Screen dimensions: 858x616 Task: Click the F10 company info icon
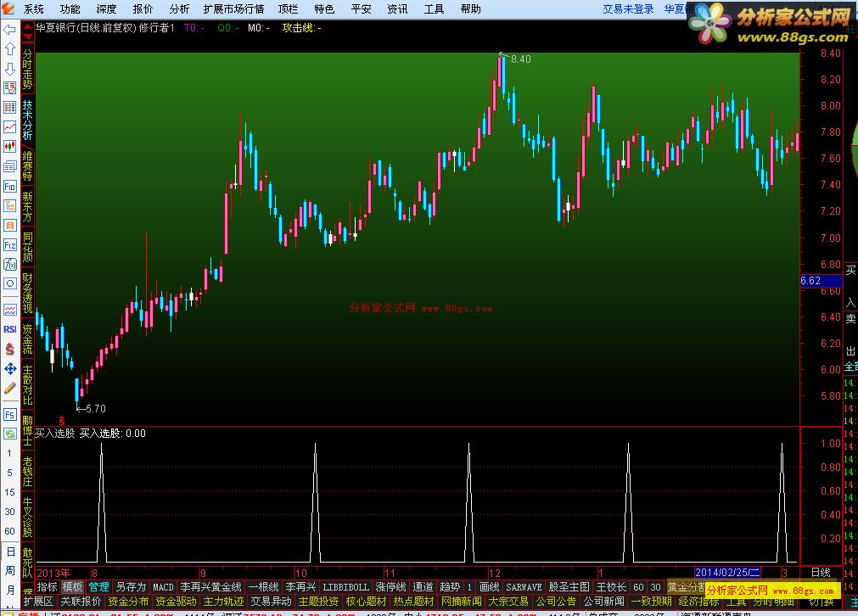pyautogui.click(x=9, y=186)
